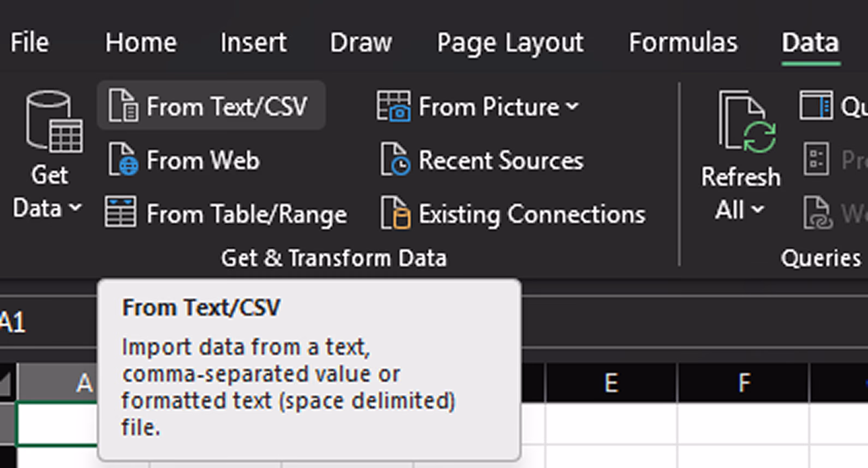
Task: Expand the Get Data dropdown arrow
Action: tap(76, 207)
